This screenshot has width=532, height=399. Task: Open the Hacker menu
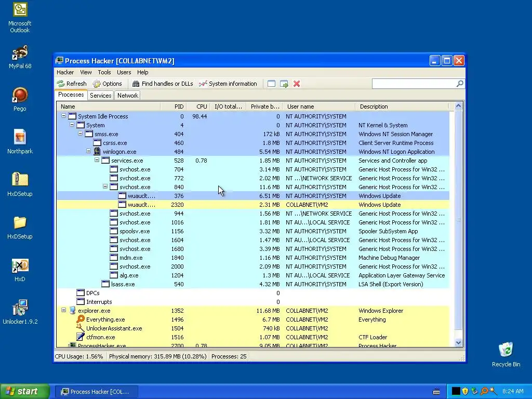(x=65, y=72)
